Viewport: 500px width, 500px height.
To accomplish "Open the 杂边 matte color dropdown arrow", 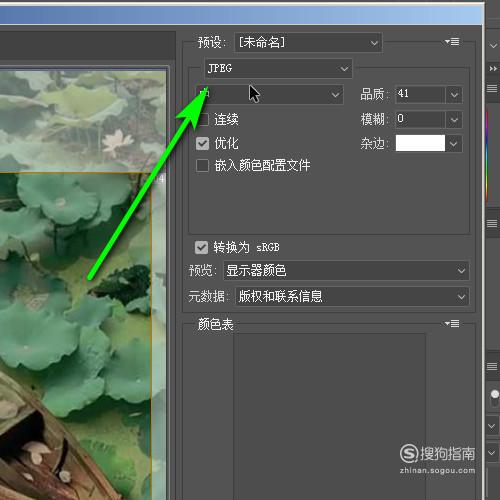I will 454,144.
